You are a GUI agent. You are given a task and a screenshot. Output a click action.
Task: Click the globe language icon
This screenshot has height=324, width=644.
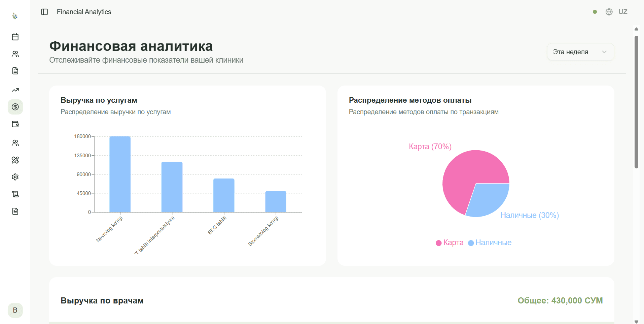(x=609, y=12)
